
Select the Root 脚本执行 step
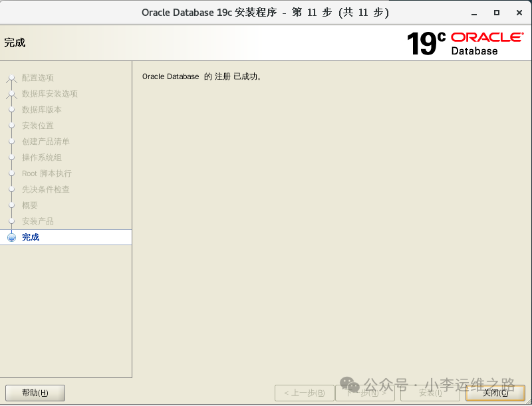pos(47,173)
